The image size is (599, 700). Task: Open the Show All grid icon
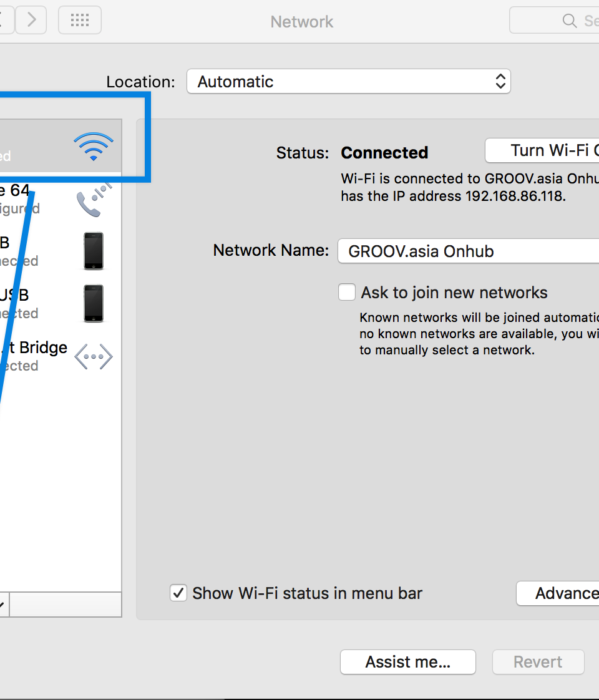80,21
